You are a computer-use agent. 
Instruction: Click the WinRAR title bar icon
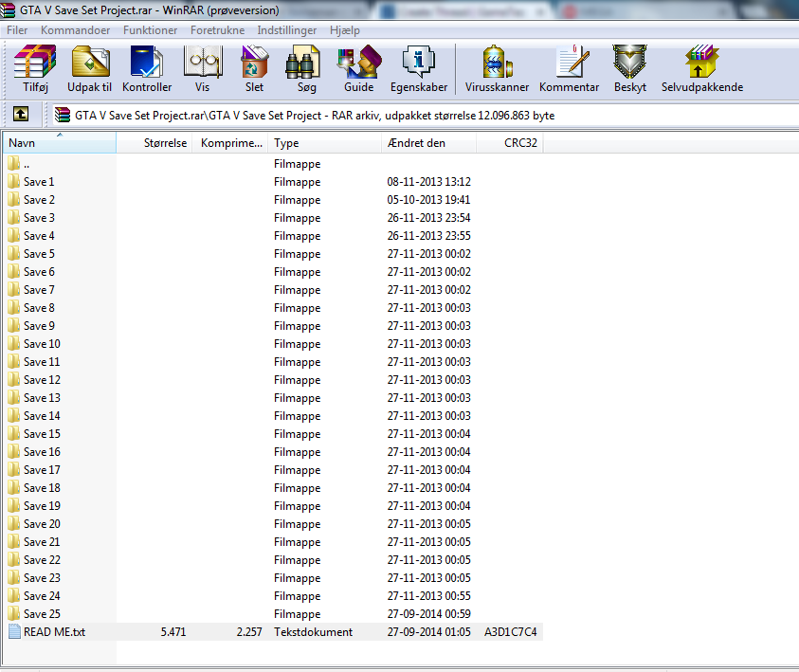coord(8,9)
